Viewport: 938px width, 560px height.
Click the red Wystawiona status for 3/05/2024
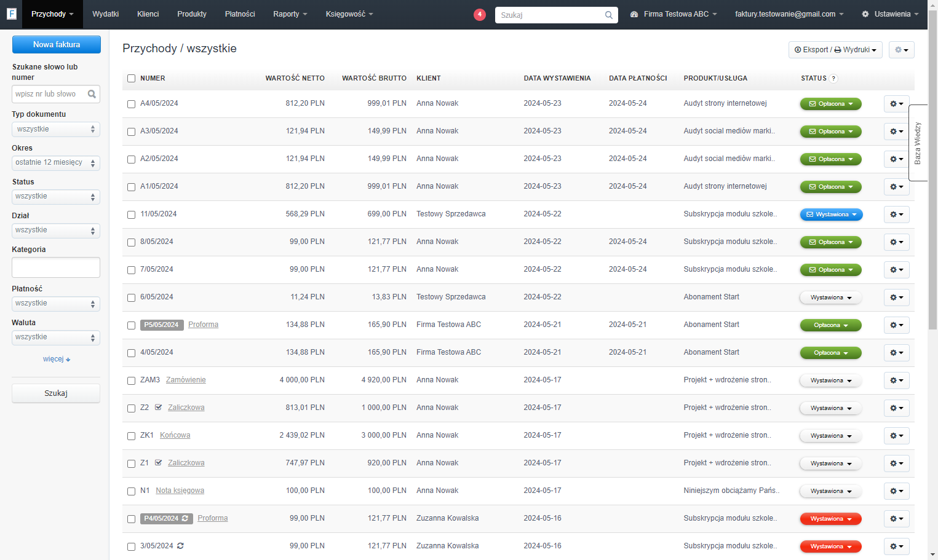pos(830,546)
